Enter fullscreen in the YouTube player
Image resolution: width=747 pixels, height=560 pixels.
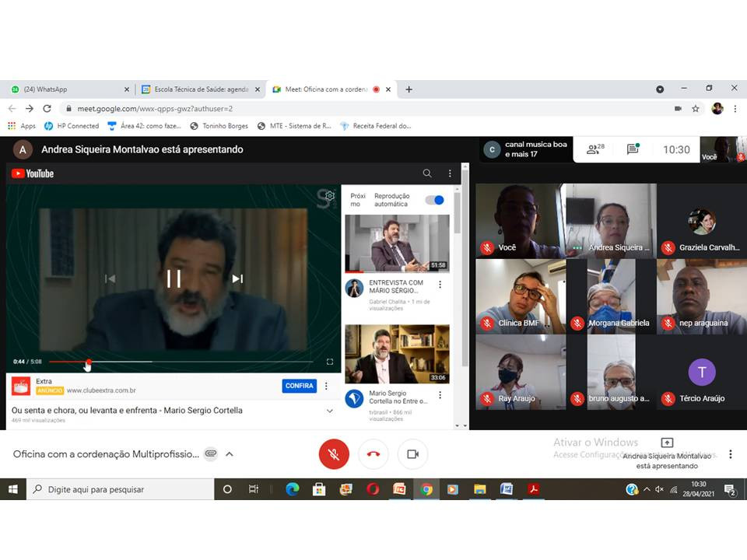(x=330, y=362)
